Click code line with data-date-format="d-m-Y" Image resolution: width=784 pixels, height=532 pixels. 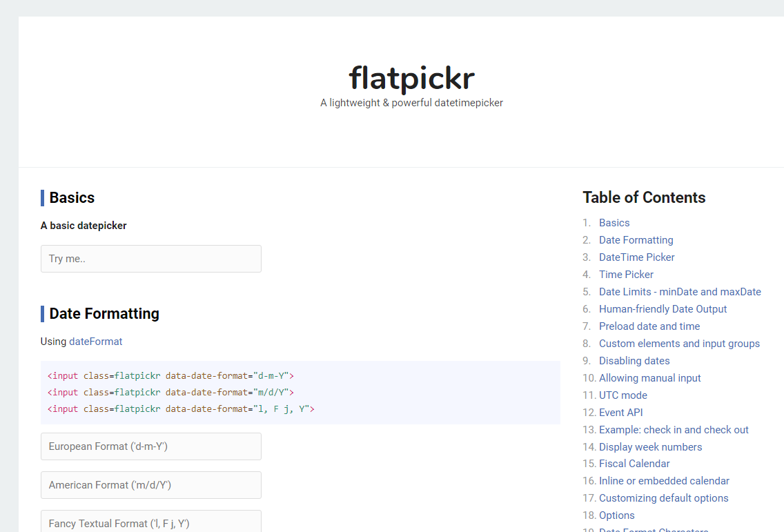point(170,376)
